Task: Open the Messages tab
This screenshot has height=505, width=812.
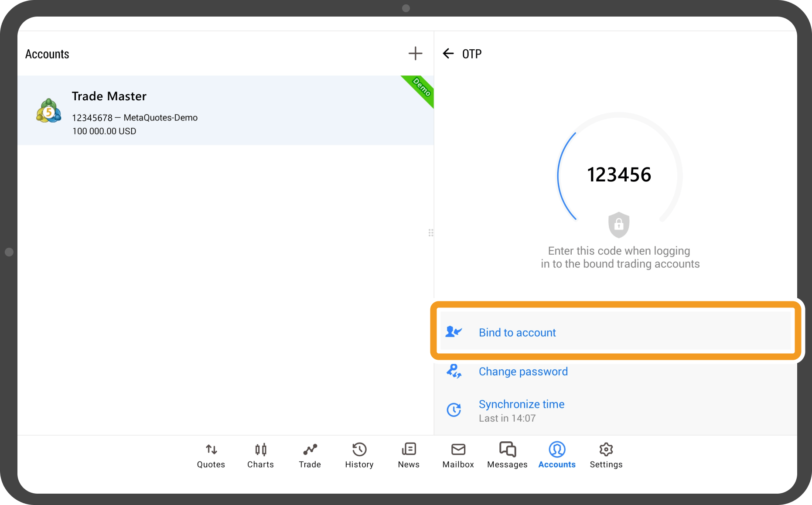Action: tap(507, 455)
